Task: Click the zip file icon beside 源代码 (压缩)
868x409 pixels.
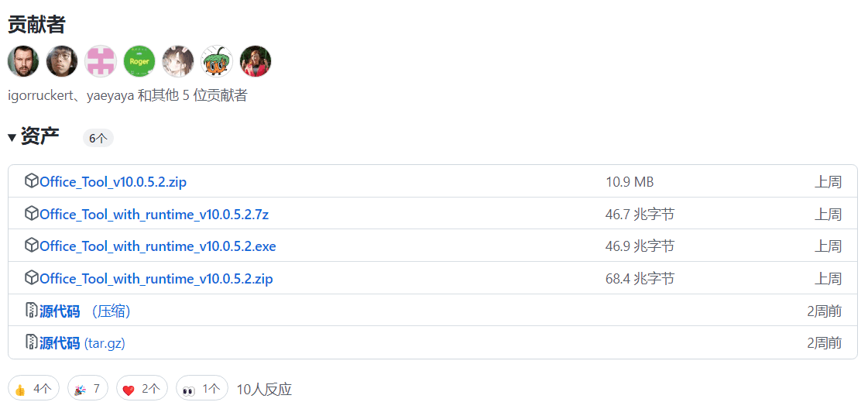Action: coord(32,311)
